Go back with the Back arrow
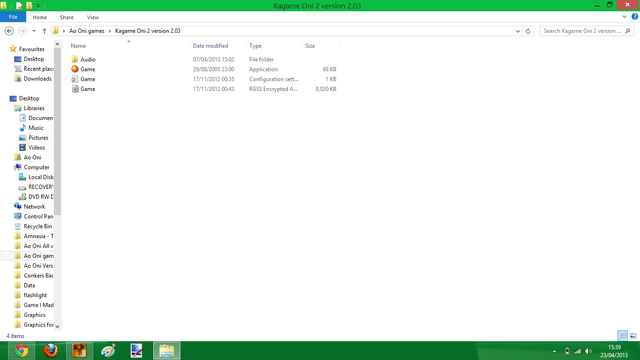 pos(9,31)
